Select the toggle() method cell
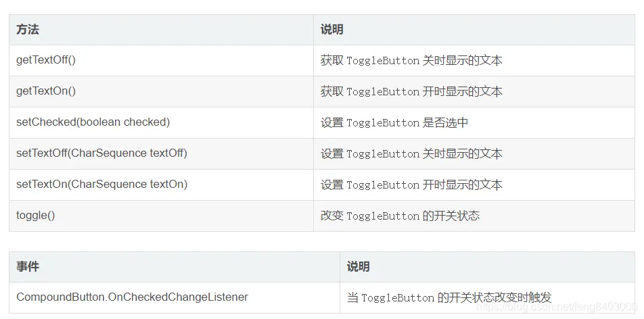 35,216
